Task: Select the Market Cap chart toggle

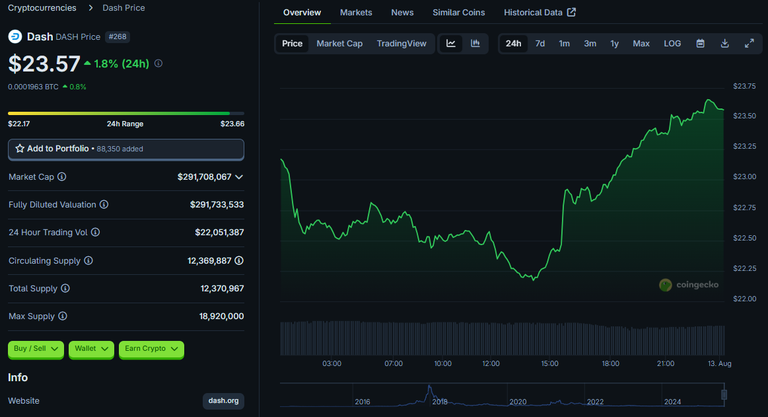Action: pos(339,44)
